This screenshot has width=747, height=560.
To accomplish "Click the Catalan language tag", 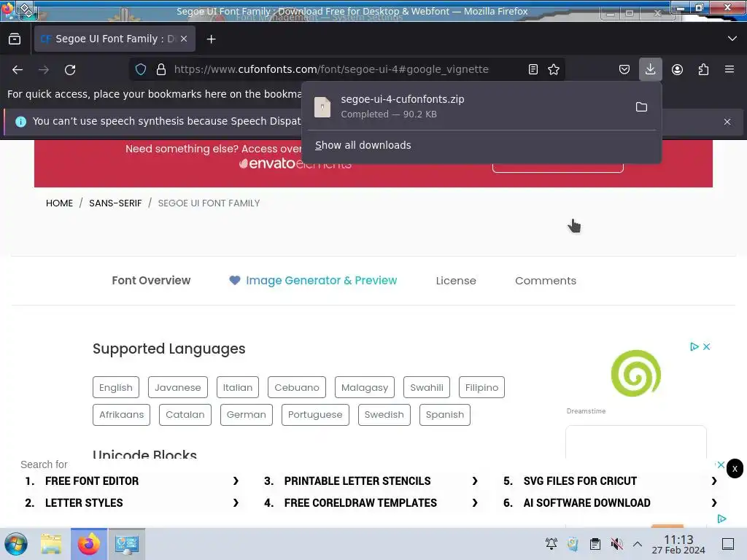I will pos(185,415).
